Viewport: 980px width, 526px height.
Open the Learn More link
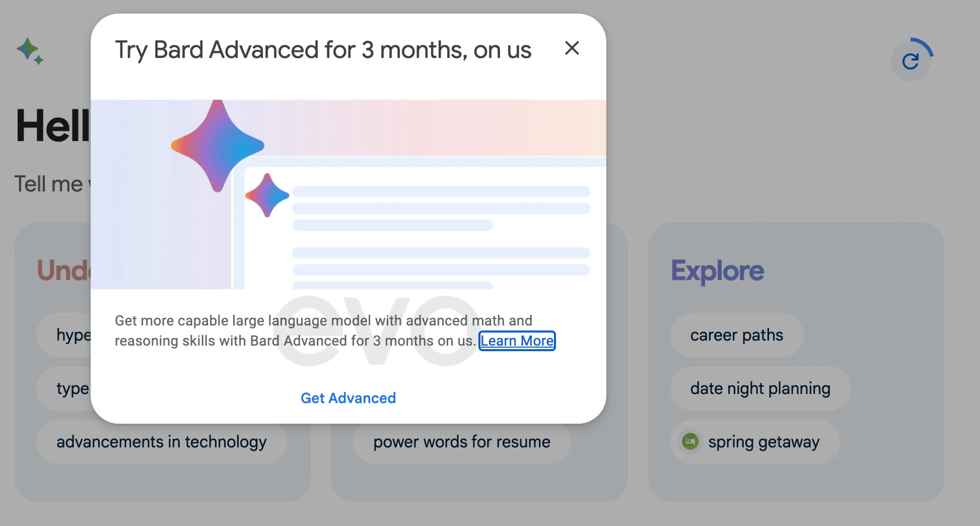click(x=517, y=341)
